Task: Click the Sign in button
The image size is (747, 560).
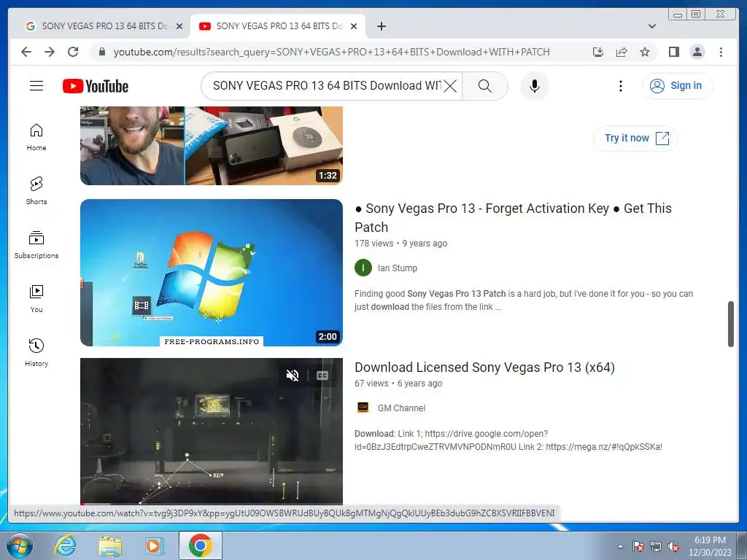Action: point(676,86)
